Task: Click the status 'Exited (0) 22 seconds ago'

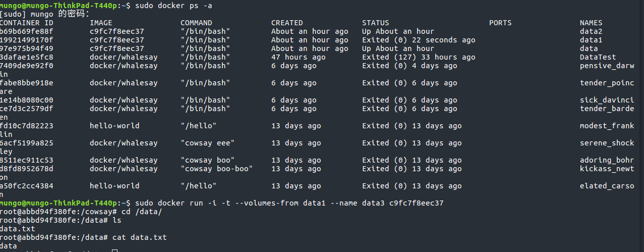Action: click(419, 40)
